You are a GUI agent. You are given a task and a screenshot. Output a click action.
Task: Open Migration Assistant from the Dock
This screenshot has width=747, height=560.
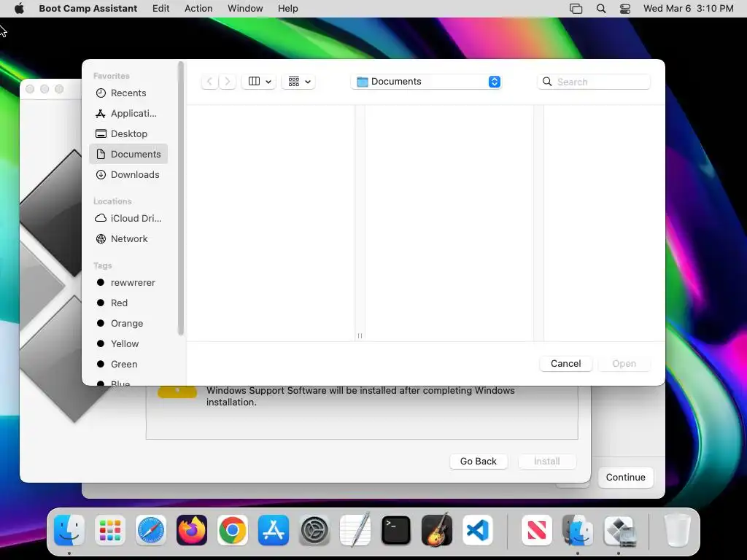[x=578, y=530]
